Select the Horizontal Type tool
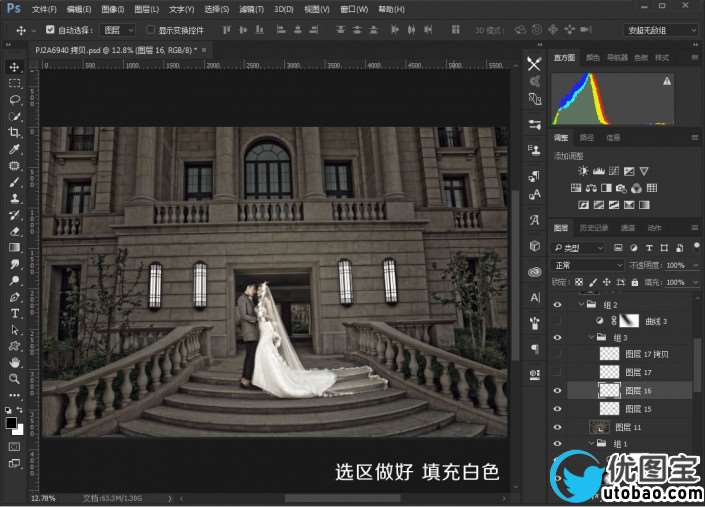The height and width of the screenshot is (507, 705). coord(14,313)
